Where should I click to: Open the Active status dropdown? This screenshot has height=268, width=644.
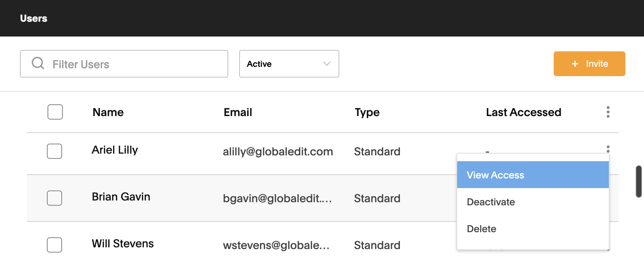pos(289,64)
